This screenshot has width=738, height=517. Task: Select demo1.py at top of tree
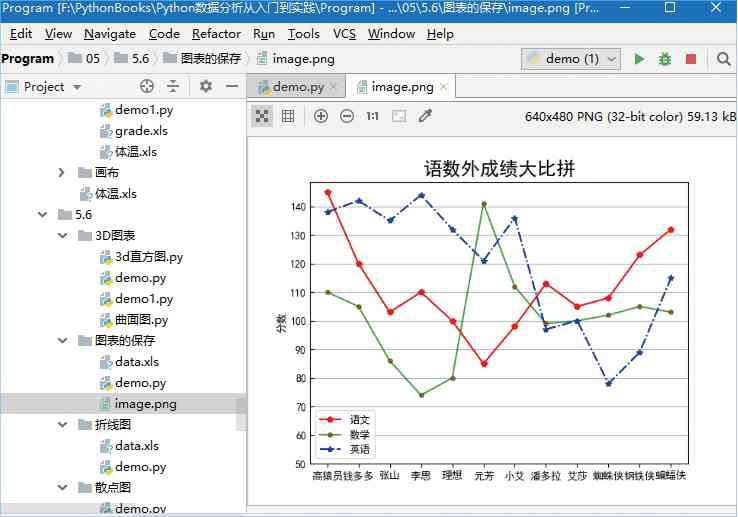136,110
